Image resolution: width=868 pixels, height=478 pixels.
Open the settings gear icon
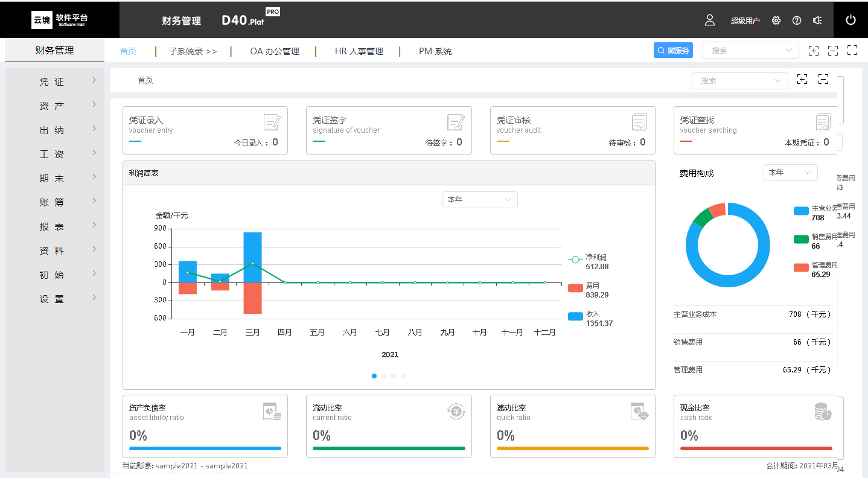(x=776, y=21)
